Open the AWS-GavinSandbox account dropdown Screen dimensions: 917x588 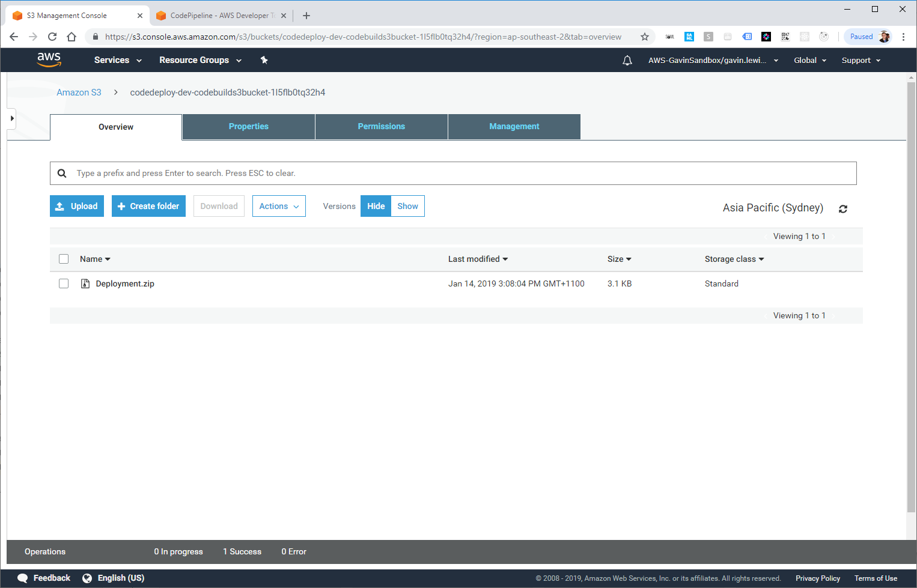coord(713,60)
